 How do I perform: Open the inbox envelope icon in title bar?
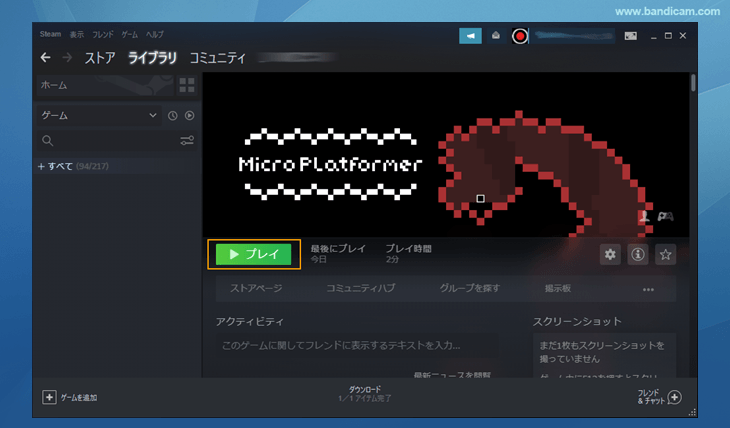coord(496,36)
